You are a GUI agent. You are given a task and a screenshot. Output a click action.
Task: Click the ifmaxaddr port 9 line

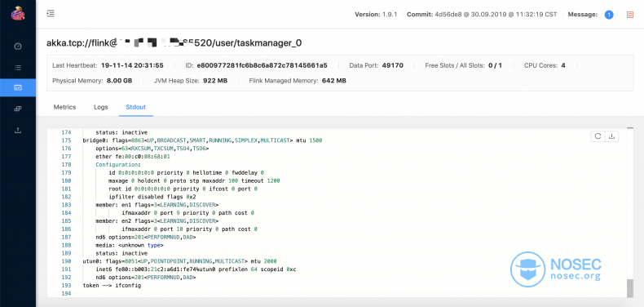point(188,213)
